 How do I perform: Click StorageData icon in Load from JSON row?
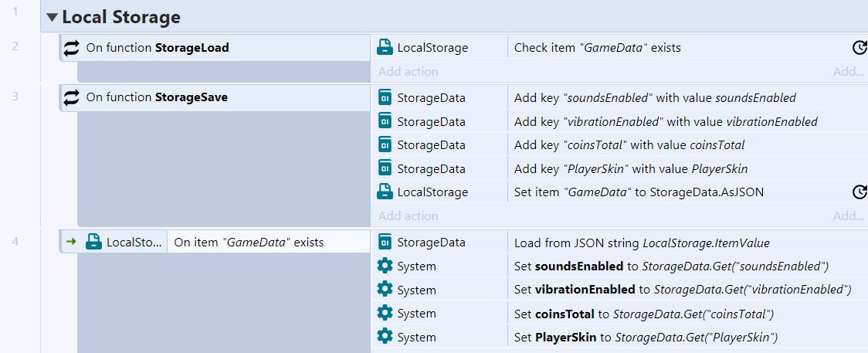[385, 243]
